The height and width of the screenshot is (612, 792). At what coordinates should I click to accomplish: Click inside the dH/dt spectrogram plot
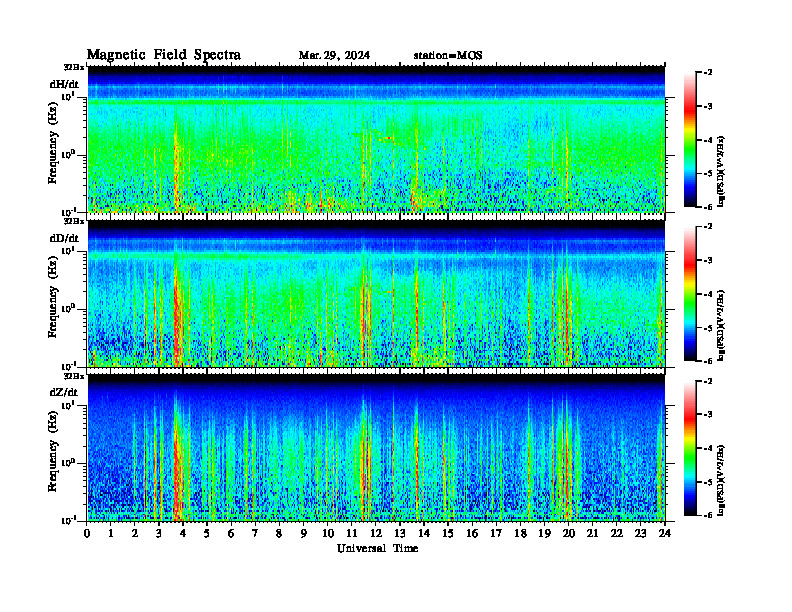tap(376, 139)
